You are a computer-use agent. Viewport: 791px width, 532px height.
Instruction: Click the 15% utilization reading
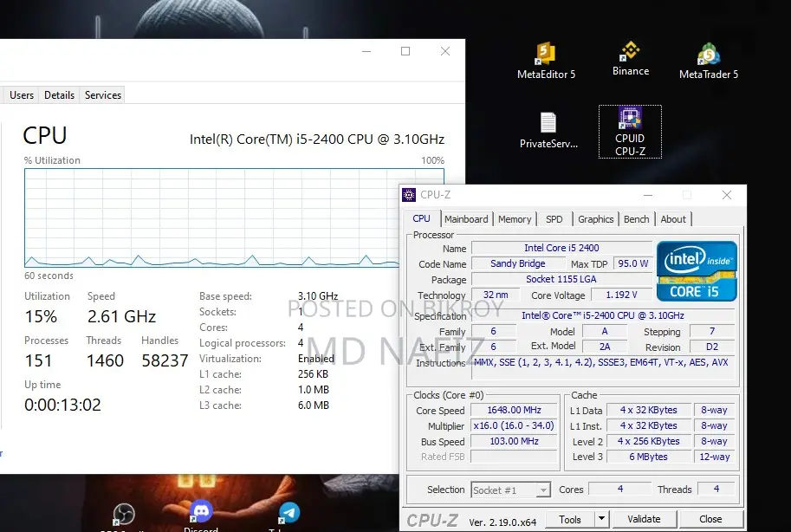pyautogui.click(x=41, y=316)
